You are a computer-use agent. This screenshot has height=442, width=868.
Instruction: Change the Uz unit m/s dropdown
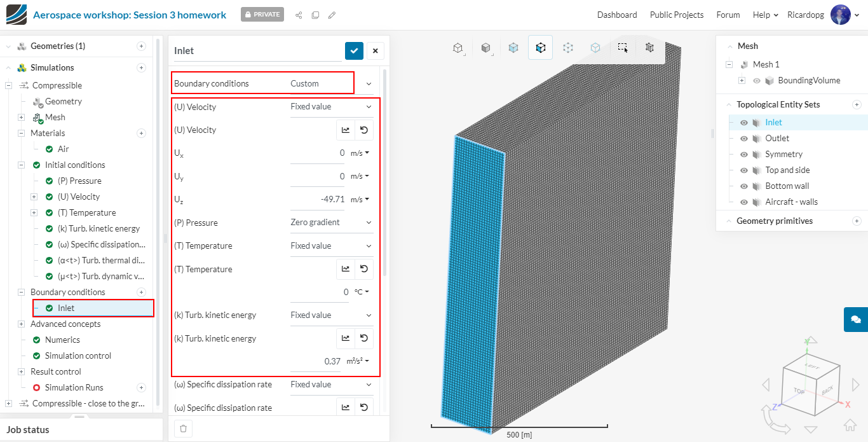coord(360,199)
